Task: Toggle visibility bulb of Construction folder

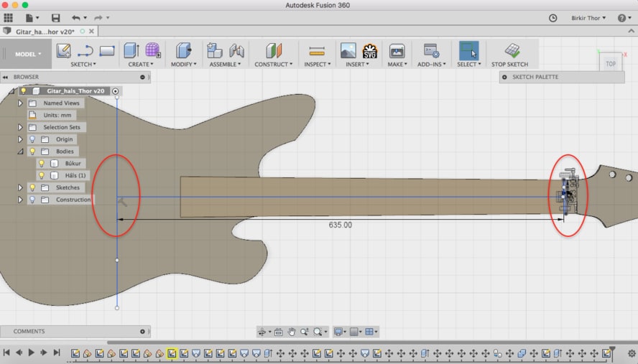Action: (32, 200)
